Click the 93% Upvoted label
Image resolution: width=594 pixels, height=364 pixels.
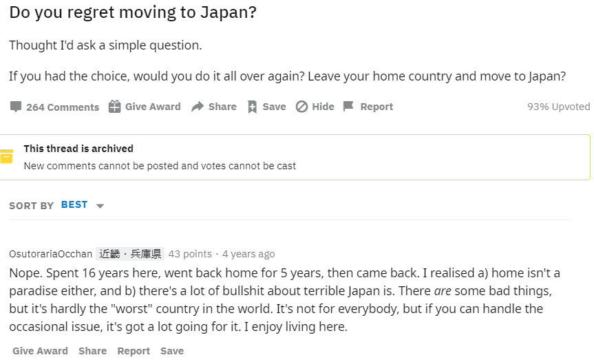[x=558, y=107]
